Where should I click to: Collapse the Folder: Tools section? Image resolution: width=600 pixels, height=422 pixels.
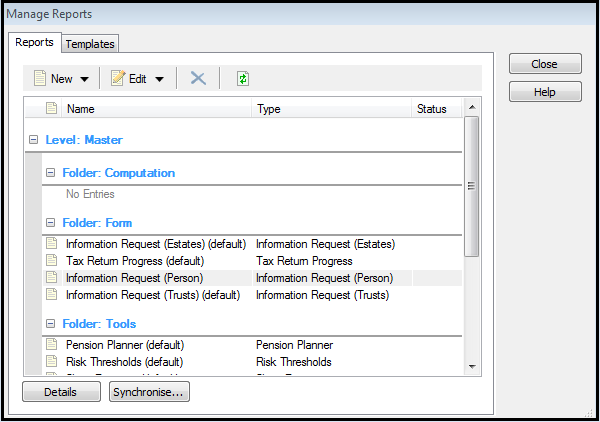click(x=50, y=324)
